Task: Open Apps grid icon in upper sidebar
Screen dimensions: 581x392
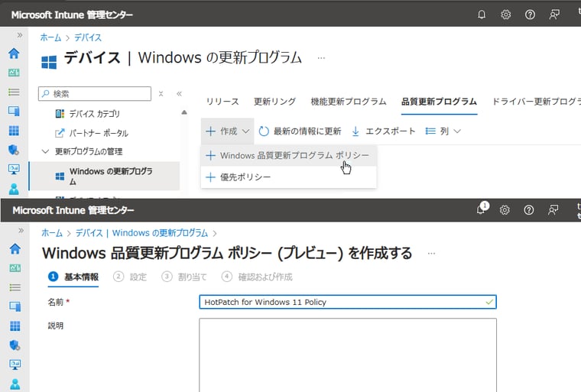Action: tap(14, 131)
